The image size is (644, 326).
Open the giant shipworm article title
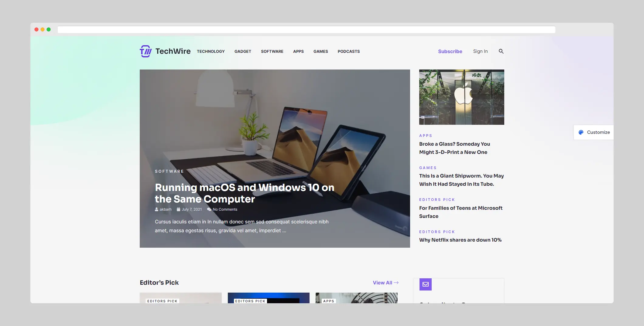coord(461,180)
